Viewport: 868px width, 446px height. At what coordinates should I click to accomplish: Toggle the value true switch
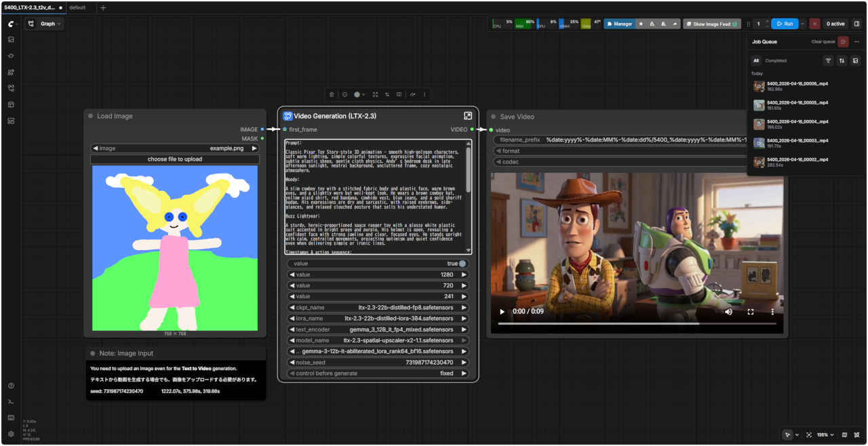462,264
